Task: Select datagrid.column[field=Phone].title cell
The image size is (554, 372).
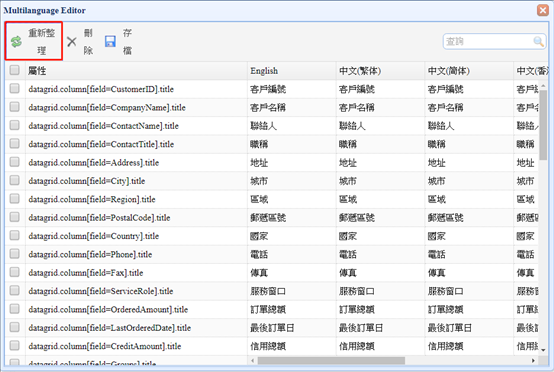Action: point(136,254)
